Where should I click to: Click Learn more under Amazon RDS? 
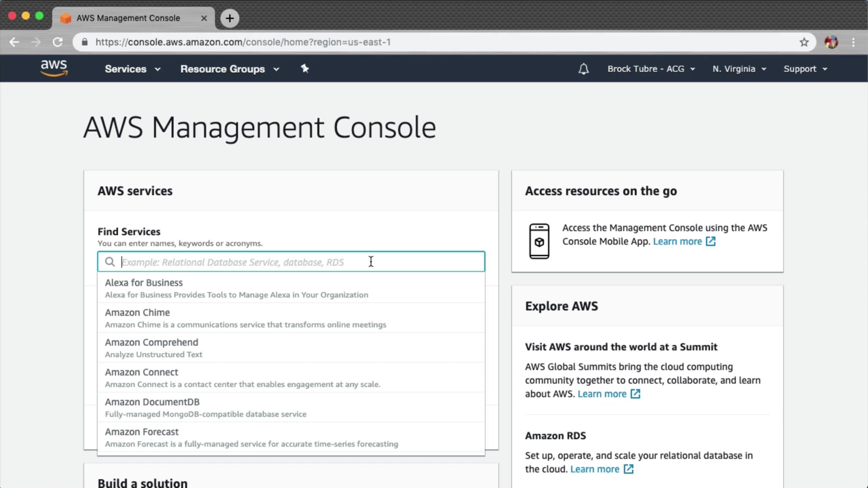[x=594, y=469]
